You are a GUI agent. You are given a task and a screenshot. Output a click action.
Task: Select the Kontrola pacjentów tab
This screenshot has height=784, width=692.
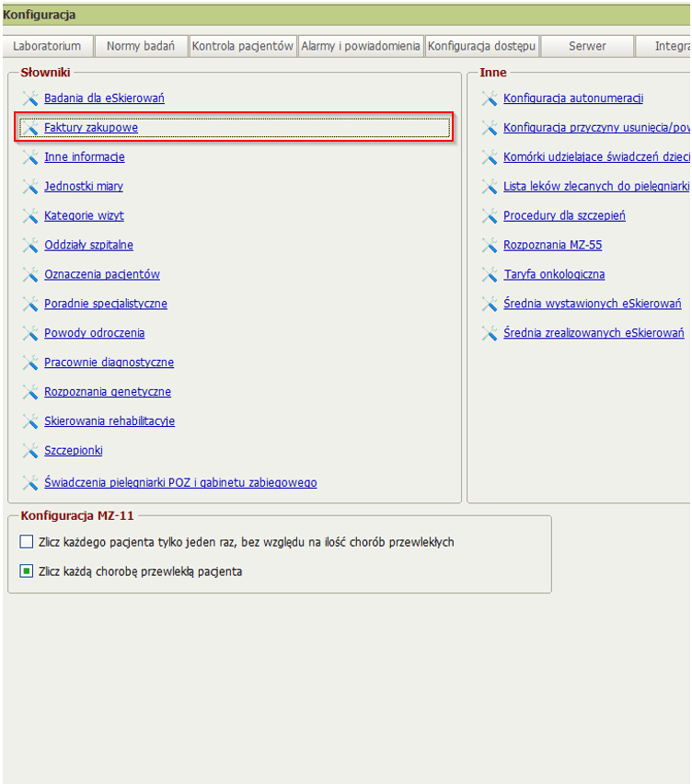click(243, 46)
